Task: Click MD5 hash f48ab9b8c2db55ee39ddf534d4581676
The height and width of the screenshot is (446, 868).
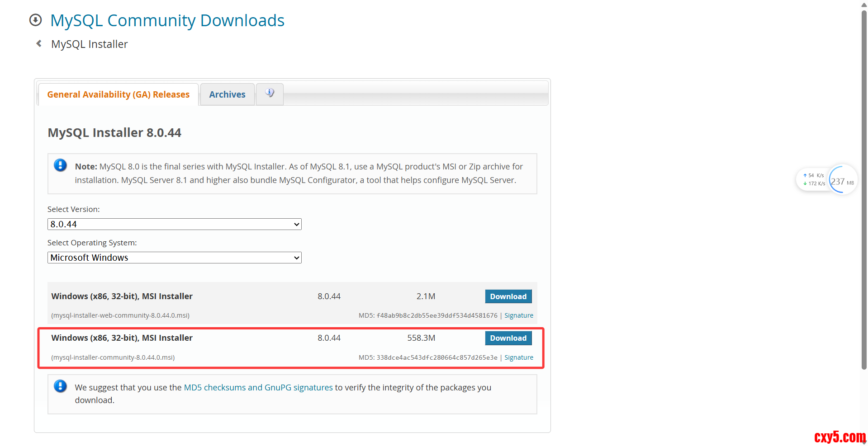Action: 437,315
